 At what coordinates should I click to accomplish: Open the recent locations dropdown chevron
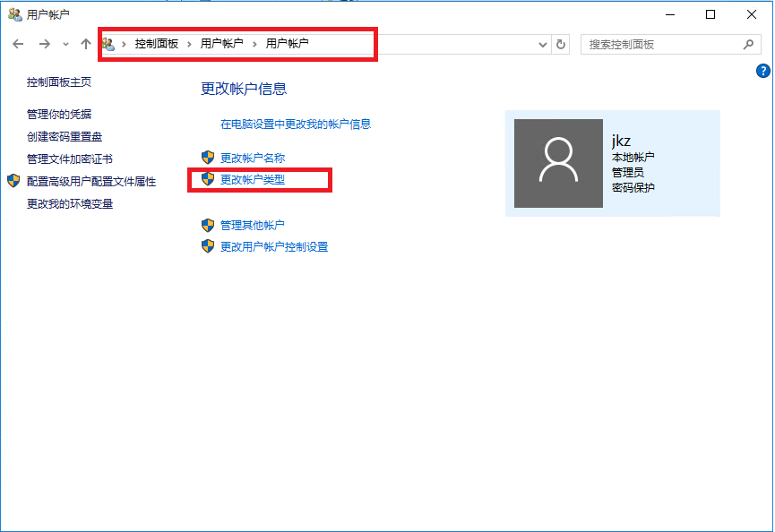pyautogui.click(x=65, y=43)
